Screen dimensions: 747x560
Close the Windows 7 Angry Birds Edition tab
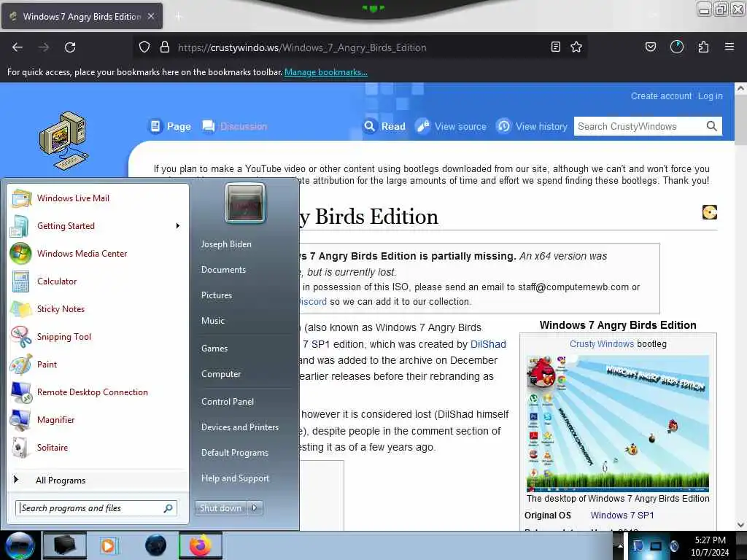(151, 16)
